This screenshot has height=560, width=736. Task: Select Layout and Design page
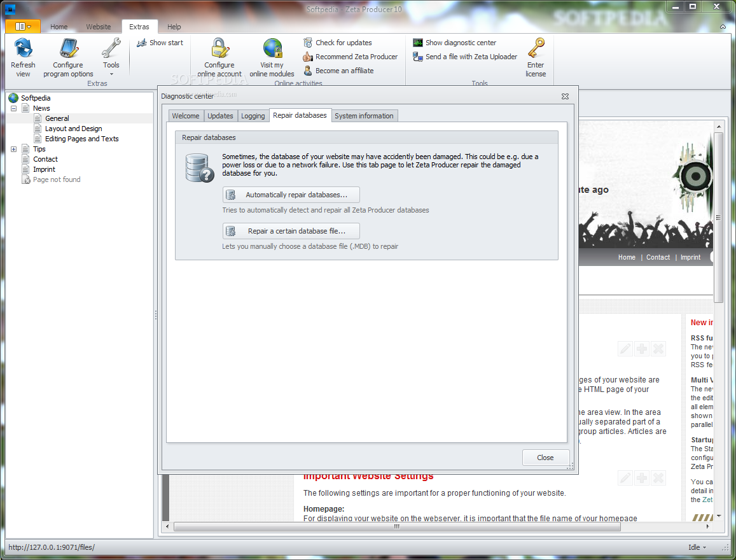click(73, 129)
